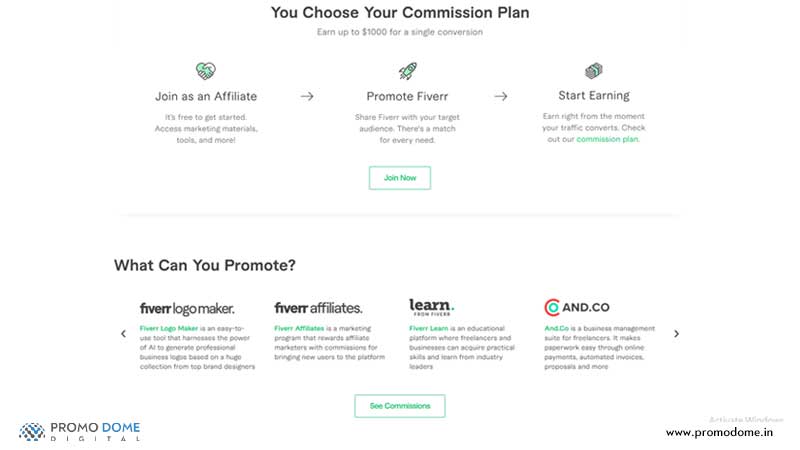Click the See Commissions button
800x450 pixels.
(x=400, y=406)
